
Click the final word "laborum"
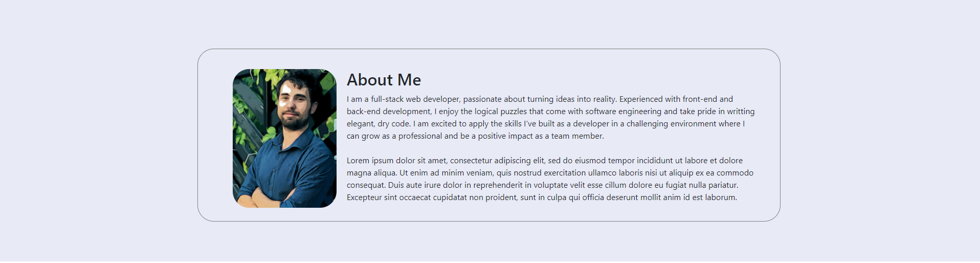click(x=721, y=198)
